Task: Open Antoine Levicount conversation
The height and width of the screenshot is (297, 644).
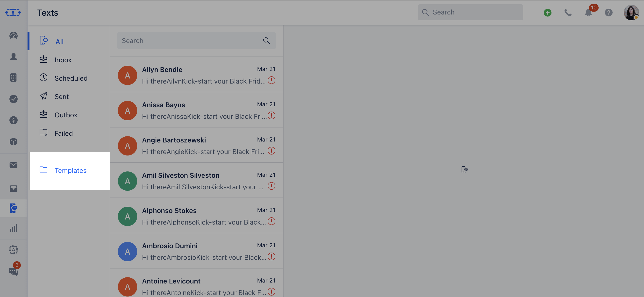Action: pyautogui.click(x=196, y=283)
